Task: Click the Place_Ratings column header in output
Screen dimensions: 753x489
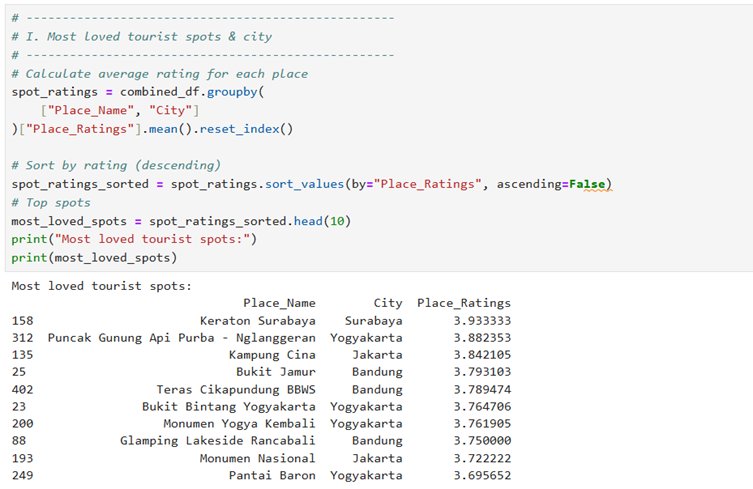Action: [463, 303]
